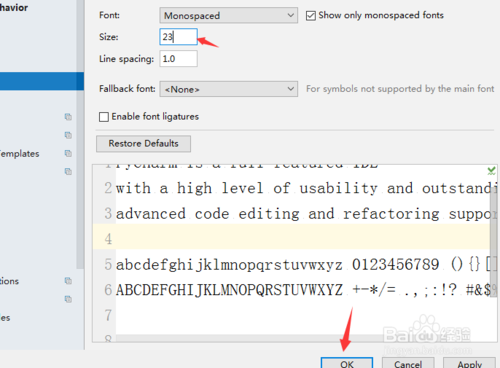This screenshot has height=368, width=500.
Task: Click the 'Line spacing:' label
Action: pos(126,59)
